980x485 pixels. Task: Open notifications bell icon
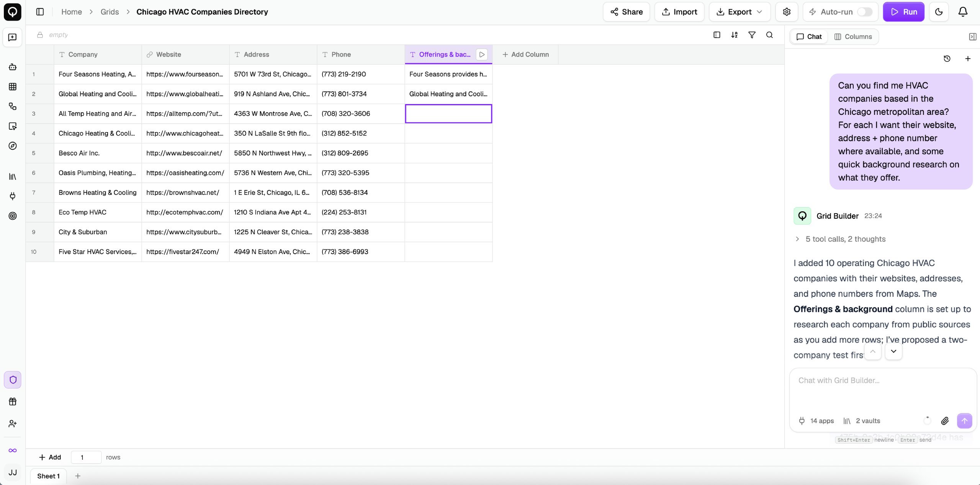point(963,12)
